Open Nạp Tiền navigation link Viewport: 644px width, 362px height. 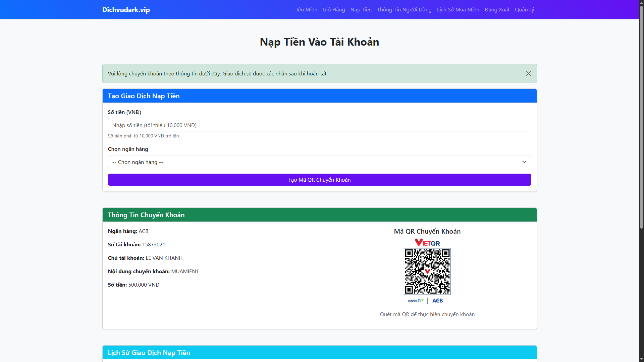(x=361, y=10)
